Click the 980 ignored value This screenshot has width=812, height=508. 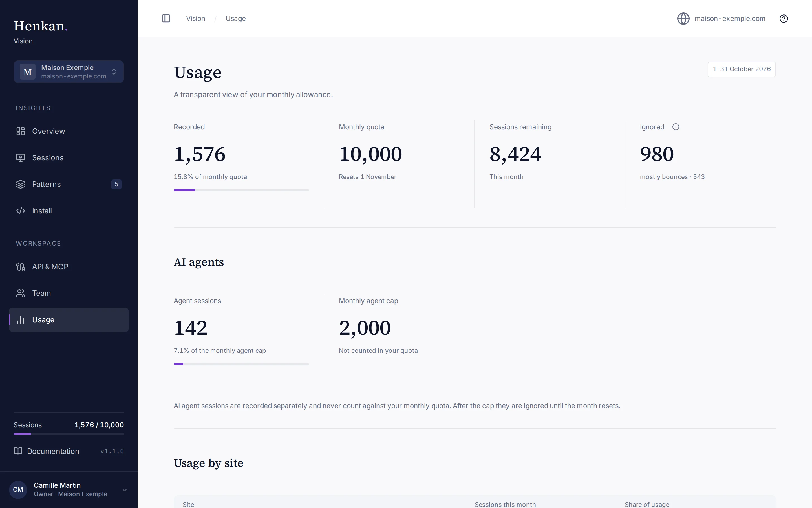(x=657, y=154)
